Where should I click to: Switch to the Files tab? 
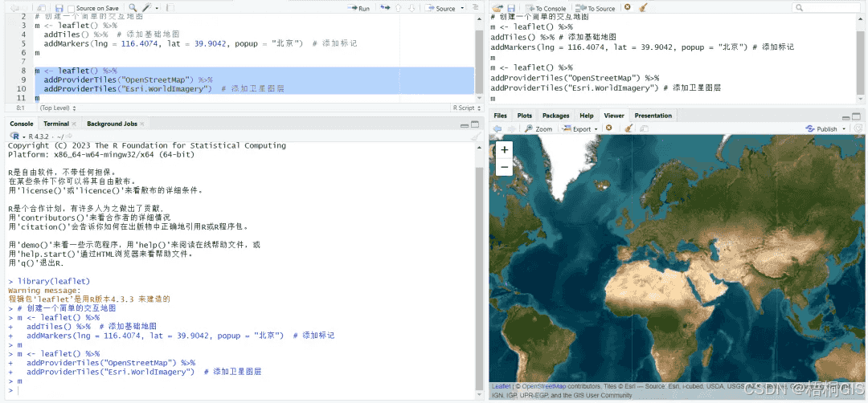pos(501,116)
